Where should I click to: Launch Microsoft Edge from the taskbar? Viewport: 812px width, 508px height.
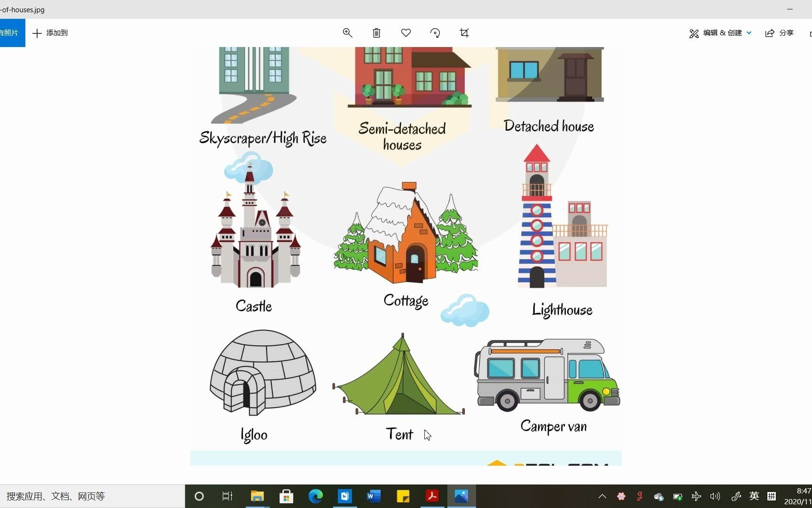(315, 496)
